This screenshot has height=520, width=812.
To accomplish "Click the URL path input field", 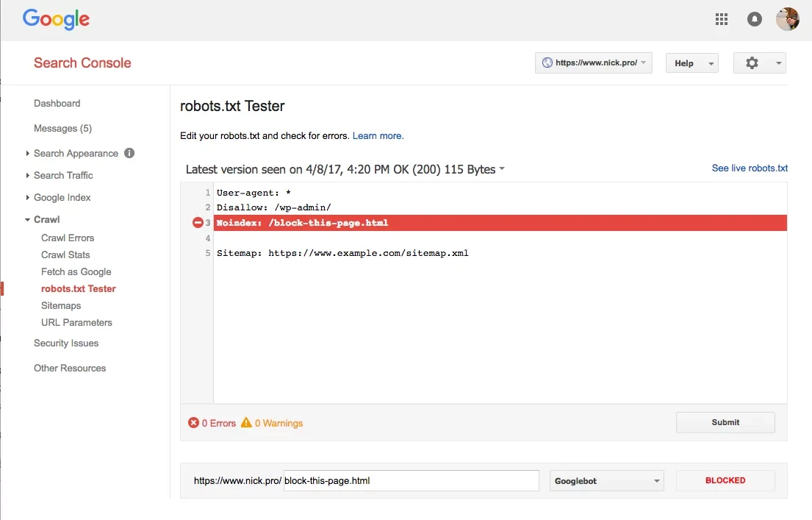I will [411, 481].
